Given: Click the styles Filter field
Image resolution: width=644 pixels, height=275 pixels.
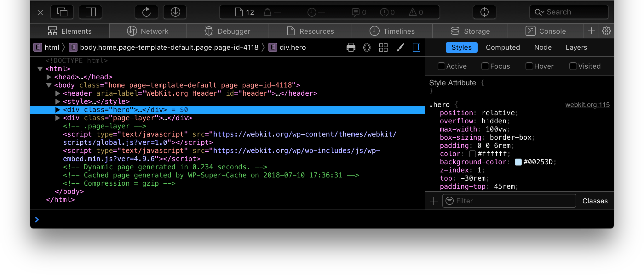Looking at the screenshot, I should pyautogui.click(x=509, y=201).
